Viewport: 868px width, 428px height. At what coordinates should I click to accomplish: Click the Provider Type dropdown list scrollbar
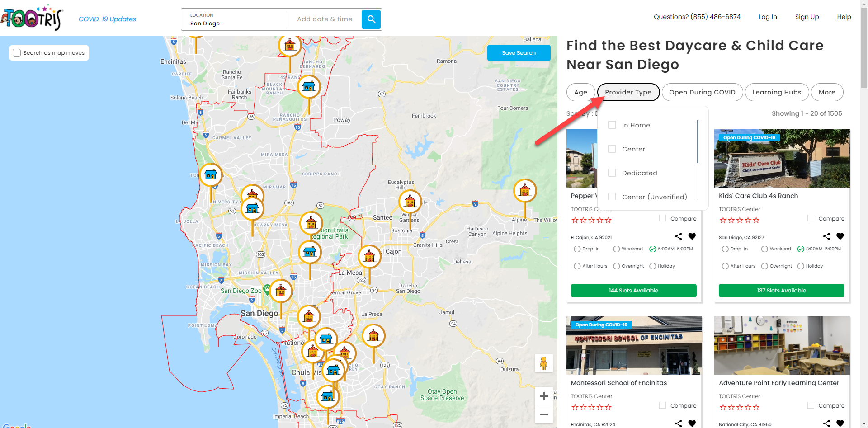[698, 142]
